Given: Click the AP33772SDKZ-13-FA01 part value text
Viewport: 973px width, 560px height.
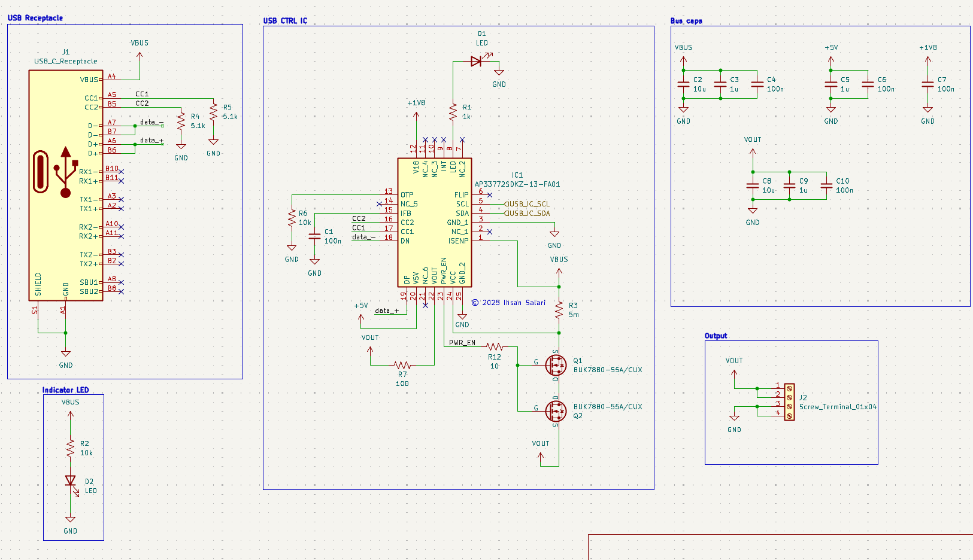Looking at the screenshot, I should click(x=517, y=184).
